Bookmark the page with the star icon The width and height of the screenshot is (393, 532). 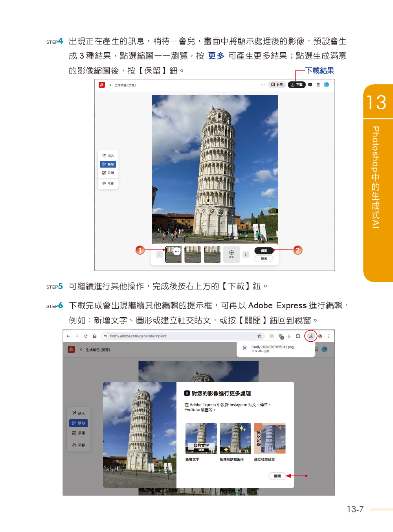tap(259, 336)
